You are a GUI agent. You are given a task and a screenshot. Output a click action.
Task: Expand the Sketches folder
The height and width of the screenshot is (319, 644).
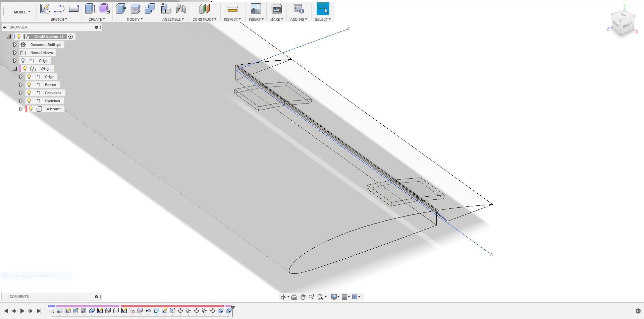pos(21,101)
